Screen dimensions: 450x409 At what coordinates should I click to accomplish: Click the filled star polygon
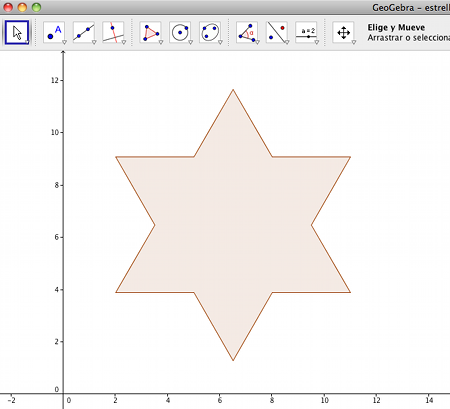(x=233, y=225)
